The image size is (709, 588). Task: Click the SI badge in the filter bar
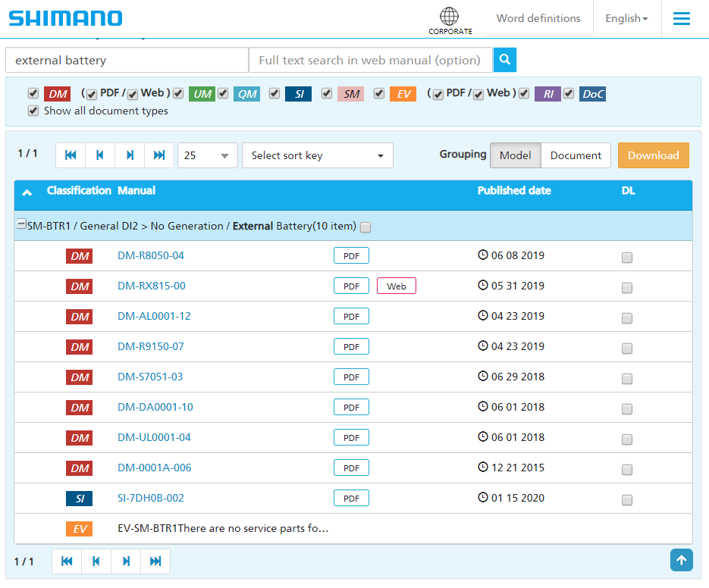[x=299, y=94]
